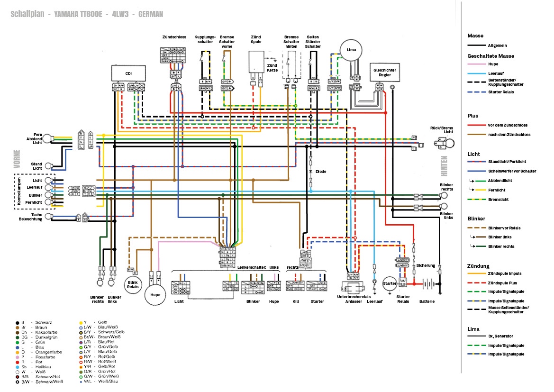Click the yellow Fernlicht legend line
The image size is (554, 392).
481,190
